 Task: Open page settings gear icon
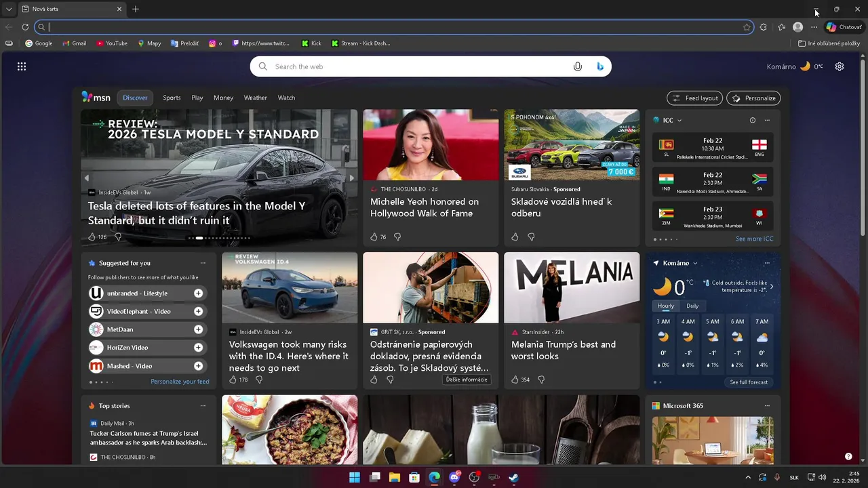pyautogui.click(x=840, y=66)
